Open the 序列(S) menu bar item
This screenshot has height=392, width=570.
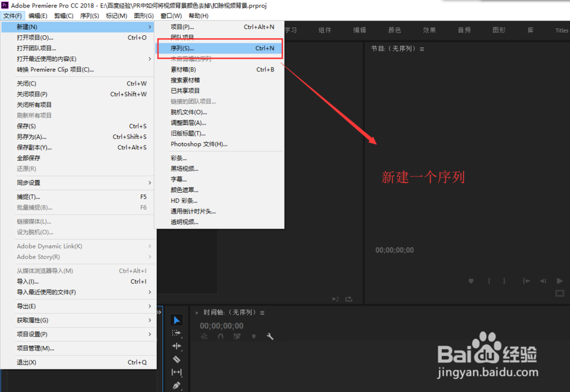[x=89, y=15]
